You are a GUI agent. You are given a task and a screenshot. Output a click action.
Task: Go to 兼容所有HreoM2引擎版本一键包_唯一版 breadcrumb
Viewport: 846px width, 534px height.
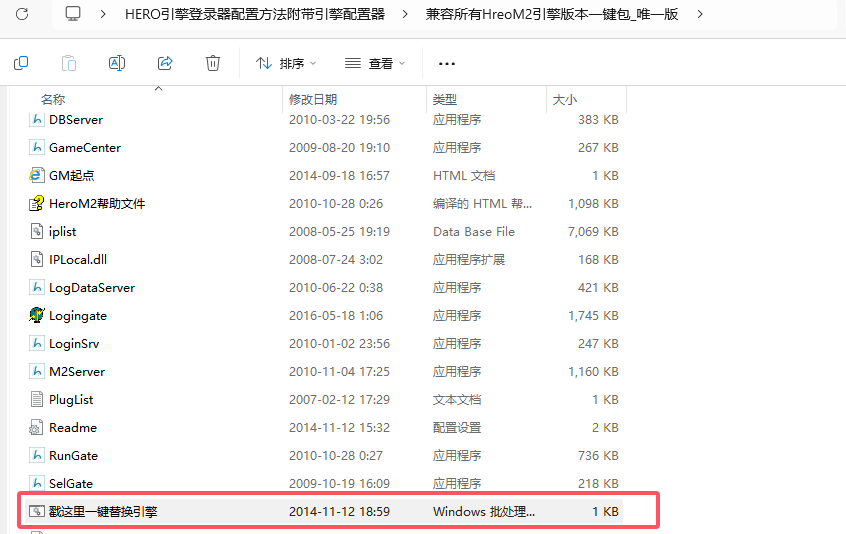click(x=552, y=15)
